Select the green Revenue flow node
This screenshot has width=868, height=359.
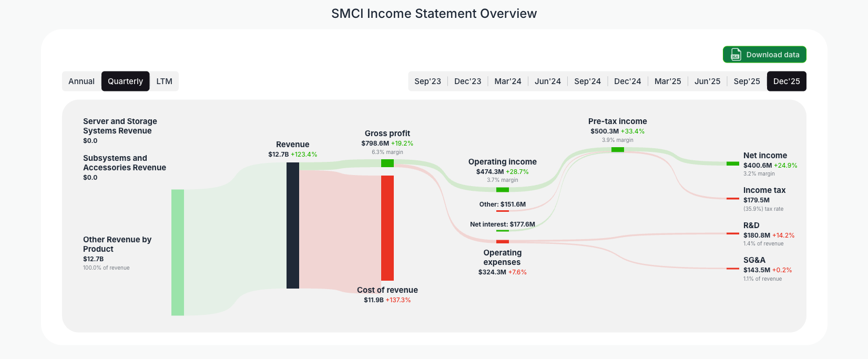coord(177,252)
